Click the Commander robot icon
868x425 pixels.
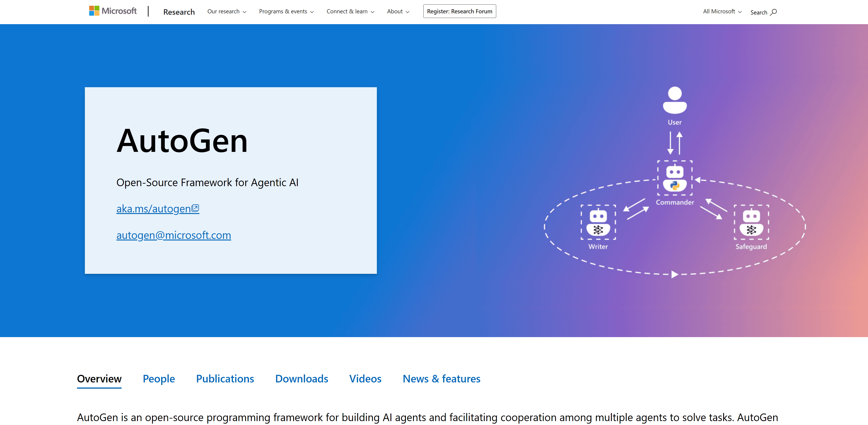coord(675,178)
